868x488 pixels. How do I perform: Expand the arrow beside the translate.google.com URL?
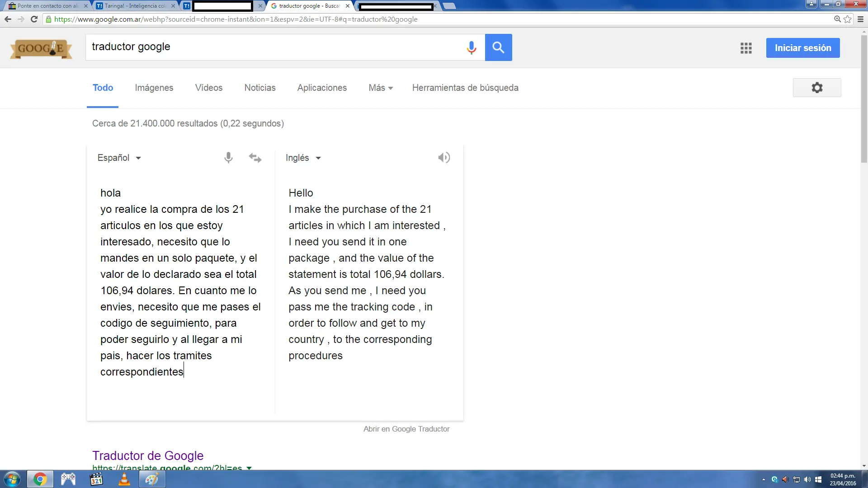tap(249, 467)
